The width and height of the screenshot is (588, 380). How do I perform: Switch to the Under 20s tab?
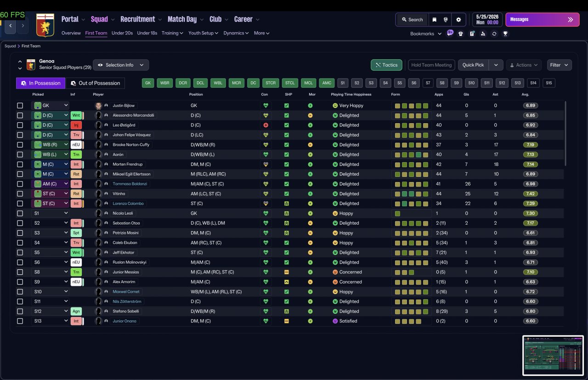122,33
